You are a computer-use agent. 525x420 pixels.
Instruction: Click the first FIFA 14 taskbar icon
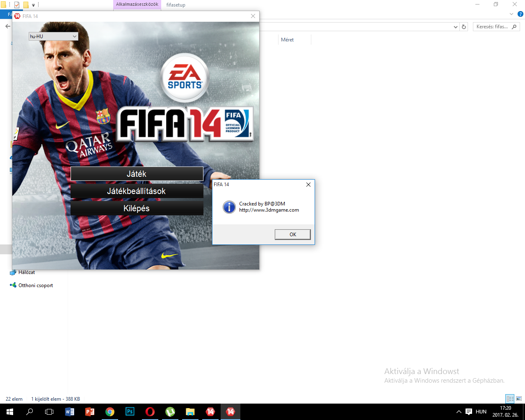[210, 412]
